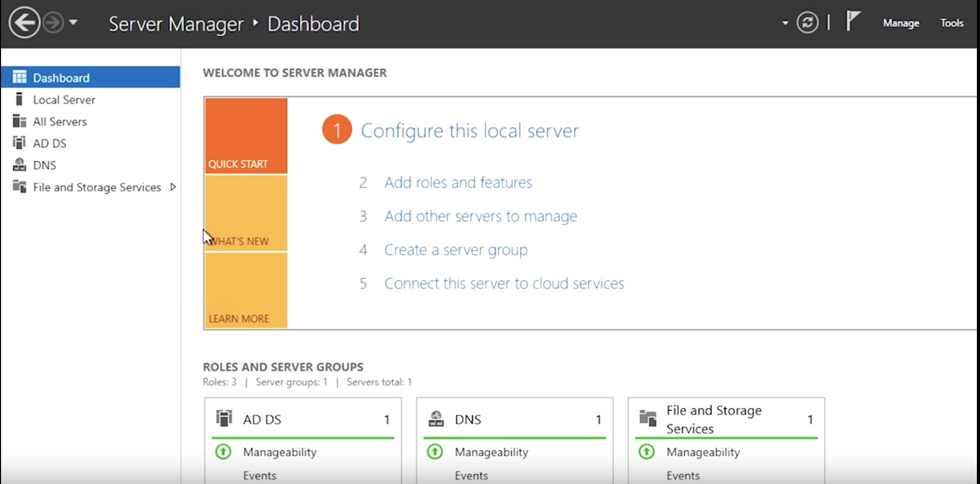Viewport: 980px width, 484px height.
Task: Select Dashboard in the sidebar
Action: coord(91,77)
